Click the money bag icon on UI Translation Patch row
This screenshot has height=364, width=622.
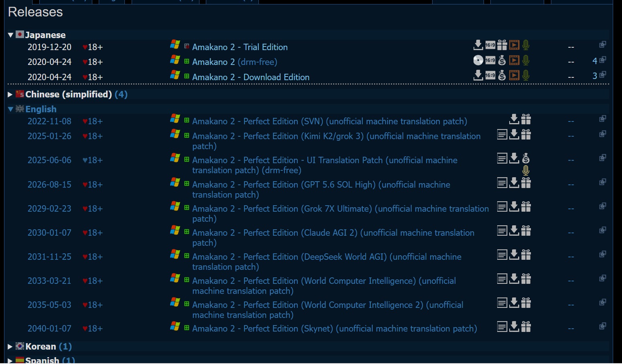(x=526, y=158)
